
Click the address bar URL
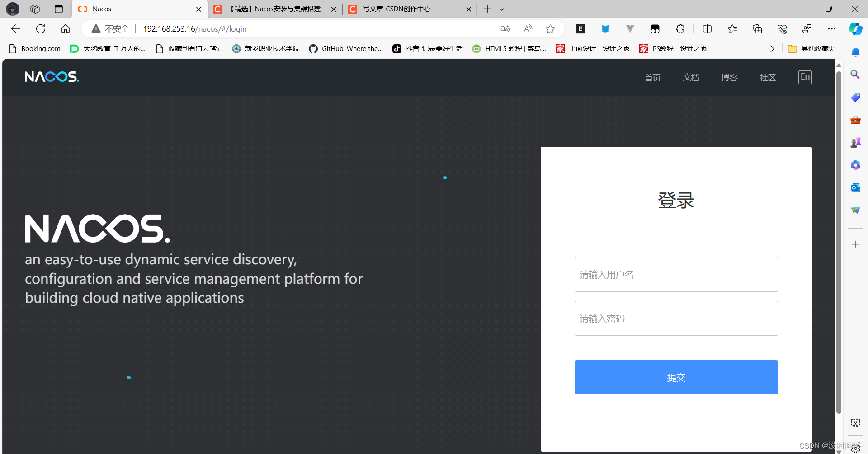pos(195,29)
